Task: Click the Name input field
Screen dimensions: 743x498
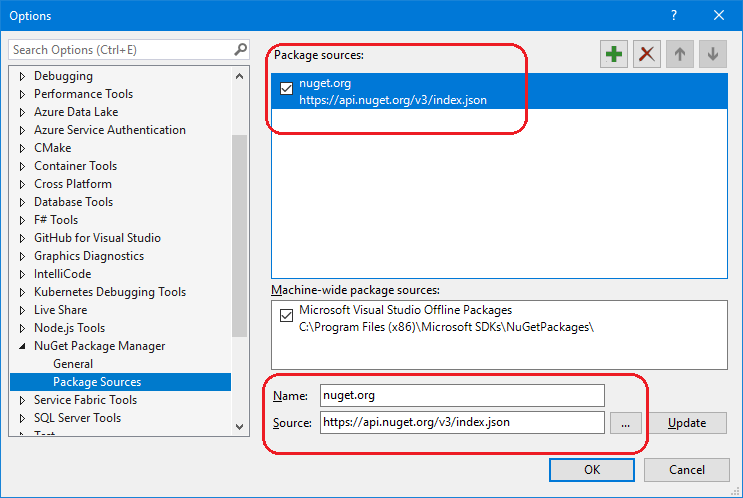Action: [x=462, y=395]
